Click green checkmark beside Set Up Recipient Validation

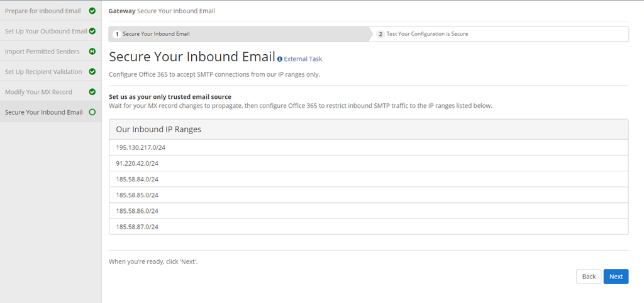click(x=92, y=72)
